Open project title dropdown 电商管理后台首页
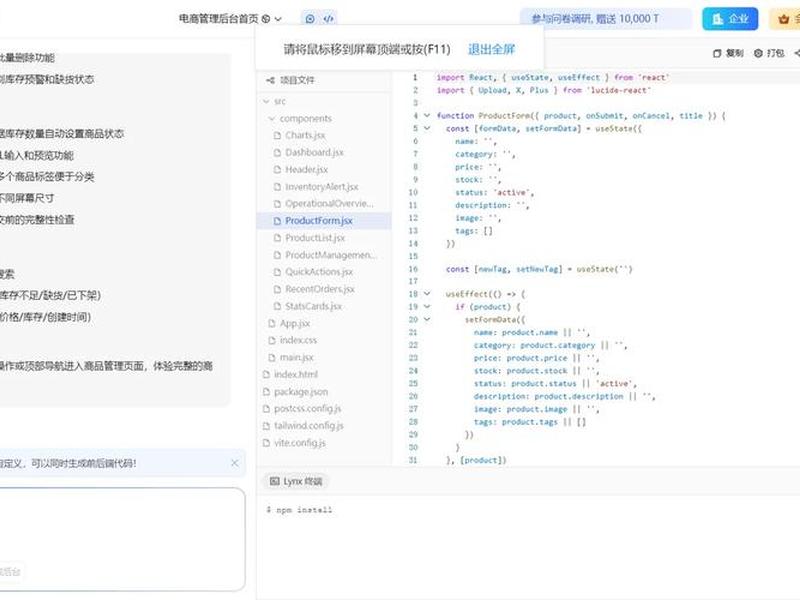The height and width of the screenshot is (600, 800). pyautogui.click(x=230, y=19)
